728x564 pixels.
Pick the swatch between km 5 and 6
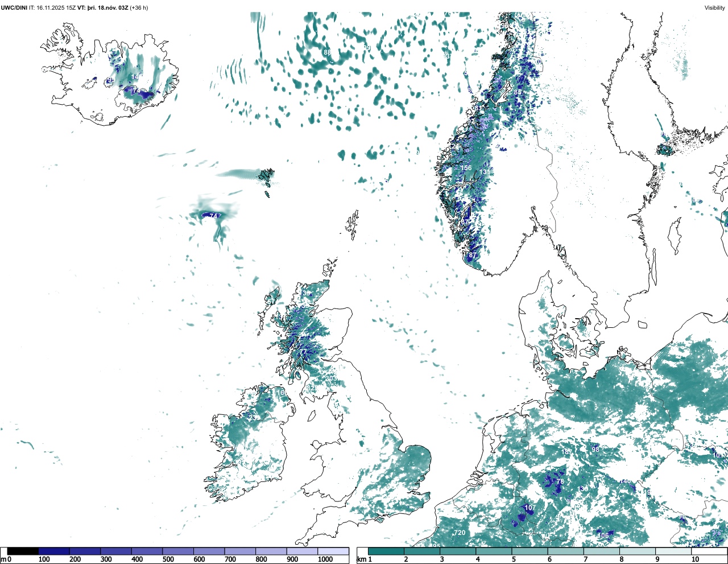click(530, 551)
